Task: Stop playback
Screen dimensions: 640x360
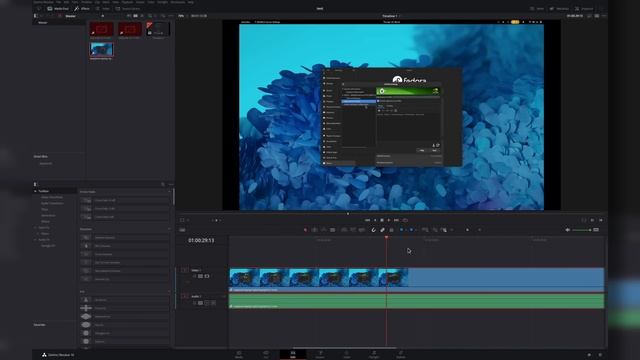Action: coord(382,220)
